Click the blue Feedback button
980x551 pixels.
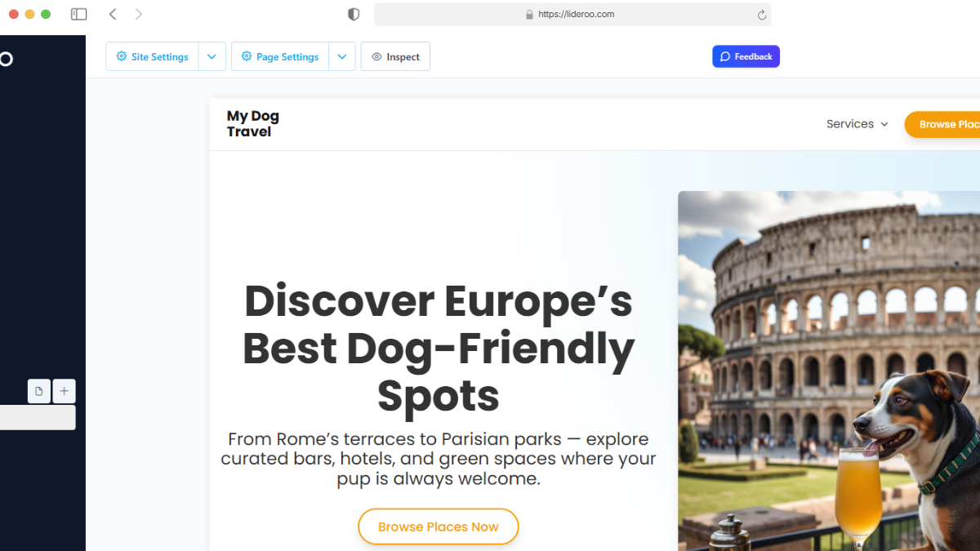pos(746,56)
